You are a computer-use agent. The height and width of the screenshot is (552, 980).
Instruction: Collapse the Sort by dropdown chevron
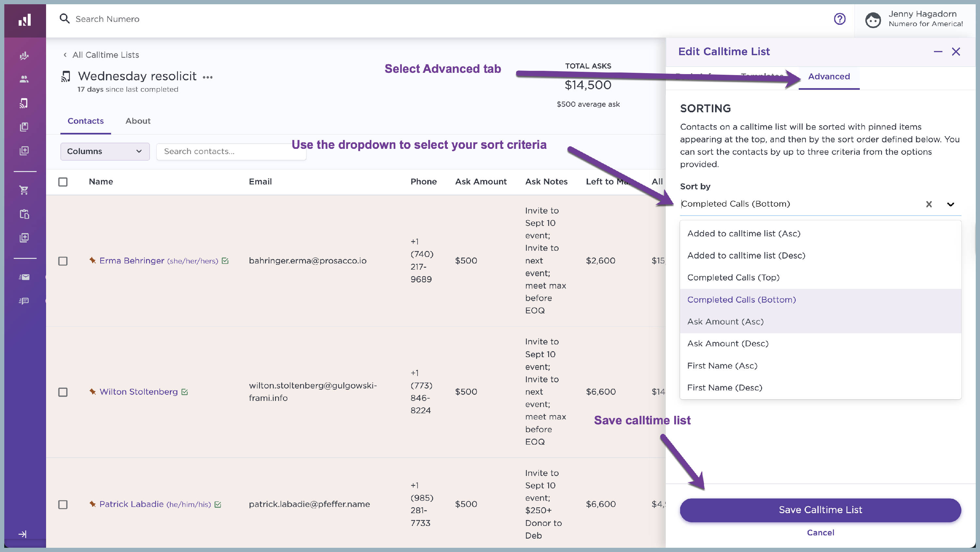tap(950, 205)
